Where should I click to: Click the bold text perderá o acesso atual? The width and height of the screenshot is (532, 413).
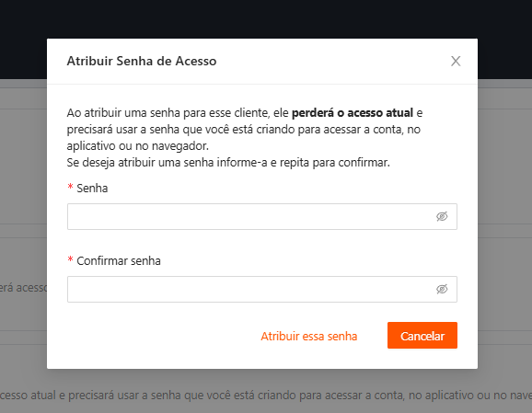tap(353, 112)
